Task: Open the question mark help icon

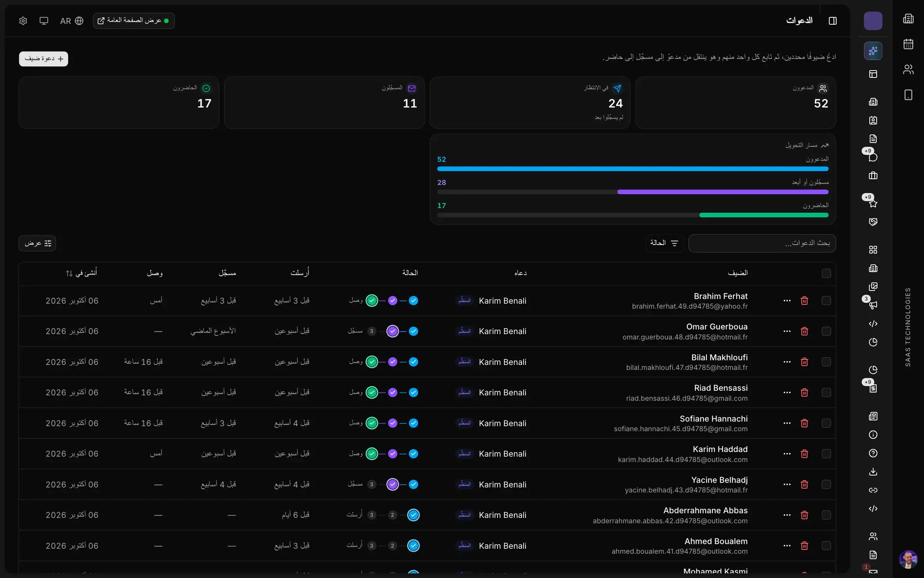Action: [873, 453]
